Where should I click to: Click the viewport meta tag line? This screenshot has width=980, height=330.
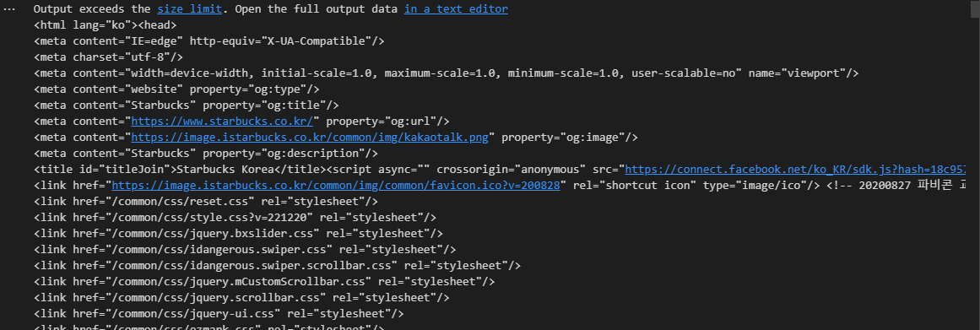(x=447, y=73)
